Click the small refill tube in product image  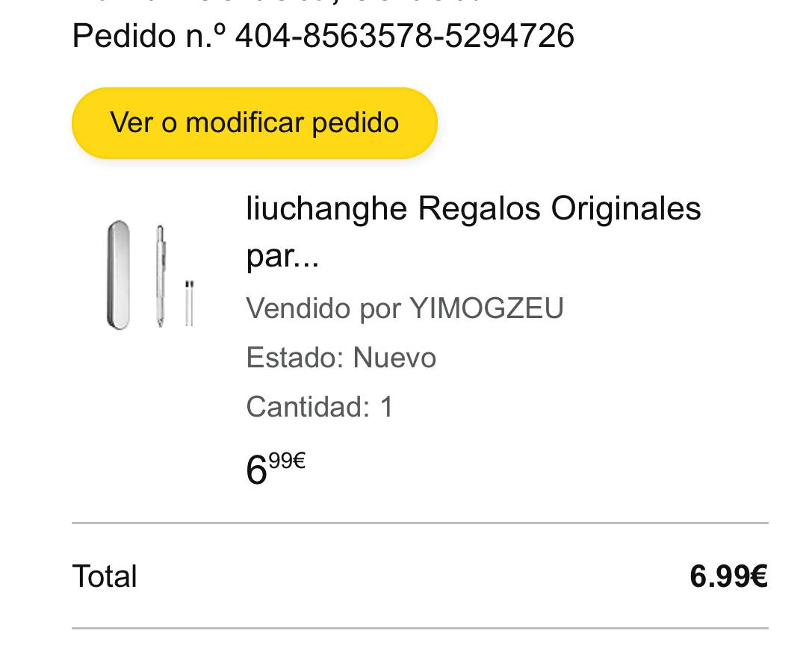[190, 303]
